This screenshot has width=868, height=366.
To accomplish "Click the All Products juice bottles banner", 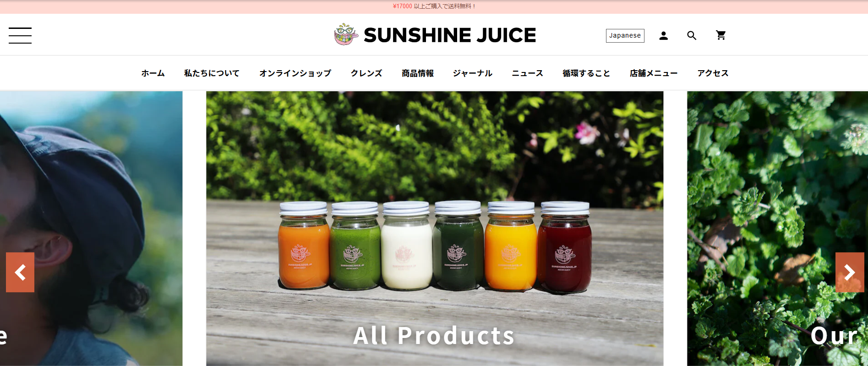I will click(435, 228).
